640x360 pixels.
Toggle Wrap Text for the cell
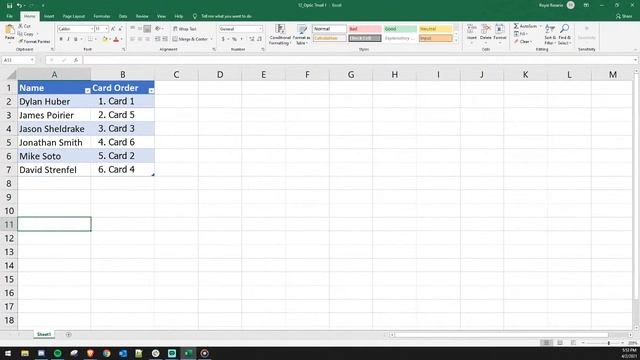click(184, 29)
